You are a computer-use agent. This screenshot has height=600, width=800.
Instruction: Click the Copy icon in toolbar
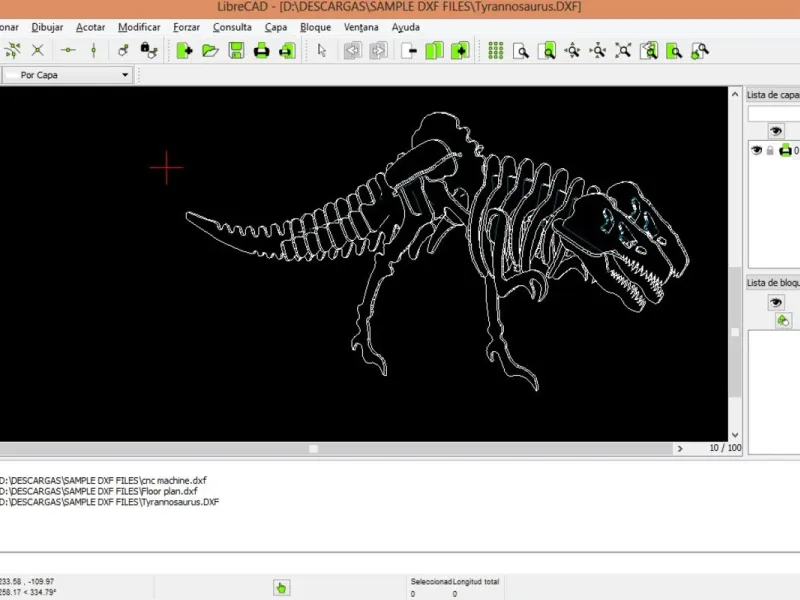point(434,51)
